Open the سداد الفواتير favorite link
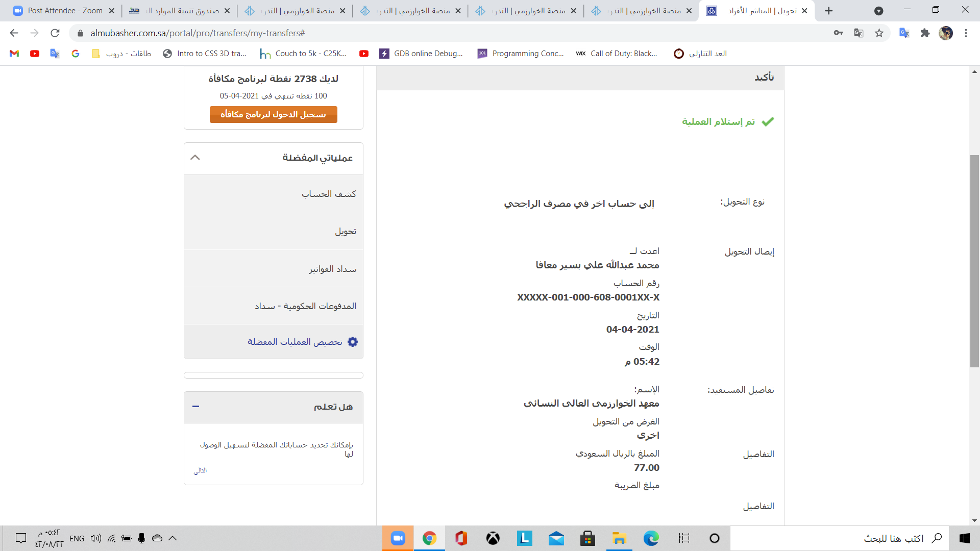Image resolution: width=980 pixels, height=551 pixels. (332, 269)
